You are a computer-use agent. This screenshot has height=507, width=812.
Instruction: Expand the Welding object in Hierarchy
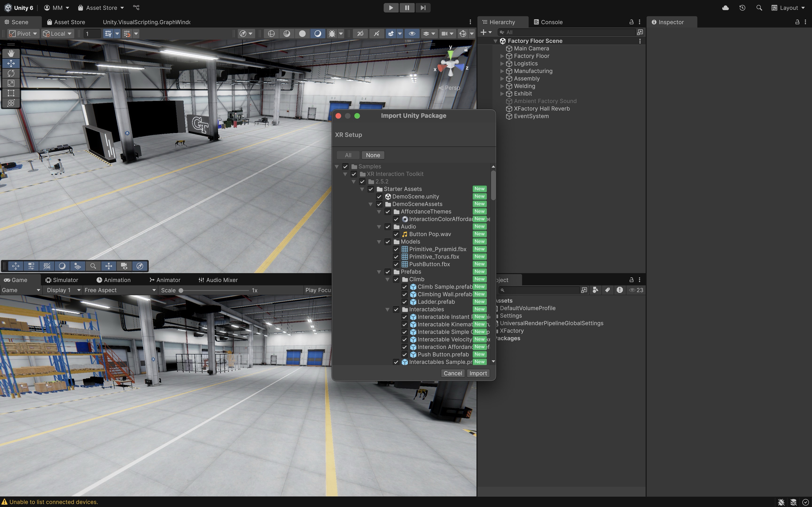pos(502,86)
